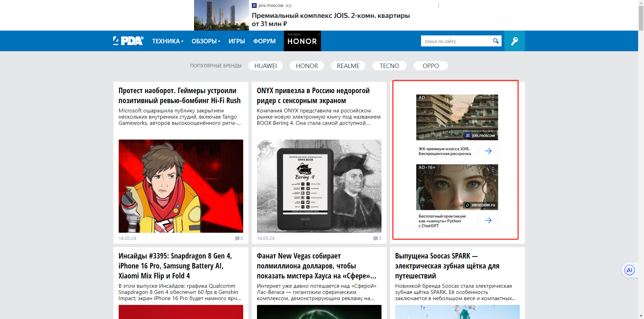Open comments icon on Hi-Fi Rush article
The image size is (644, 319).
237,238
